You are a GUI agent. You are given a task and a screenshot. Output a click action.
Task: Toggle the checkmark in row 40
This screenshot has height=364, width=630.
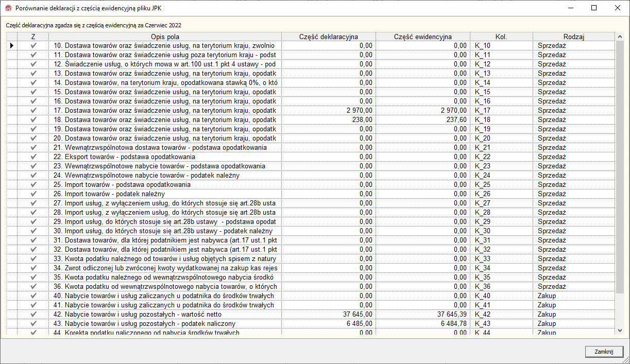[33, 296]
